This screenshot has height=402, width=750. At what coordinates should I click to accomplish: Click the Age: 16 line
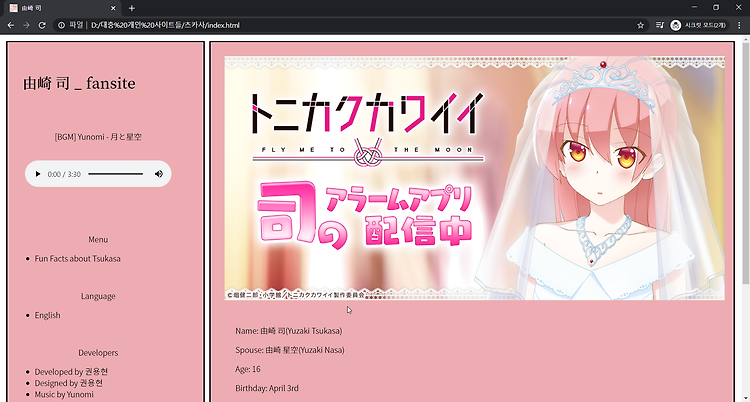coord(248,369)
